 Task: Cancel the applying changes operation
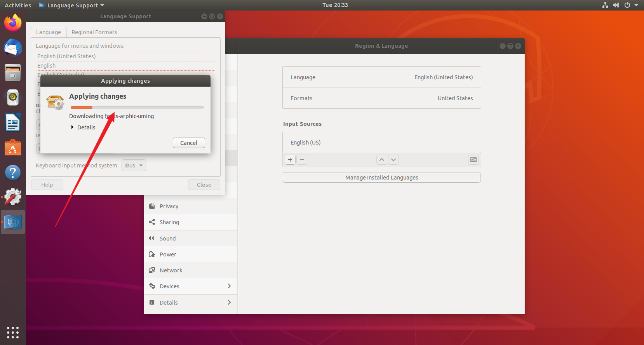pos(189,143)
